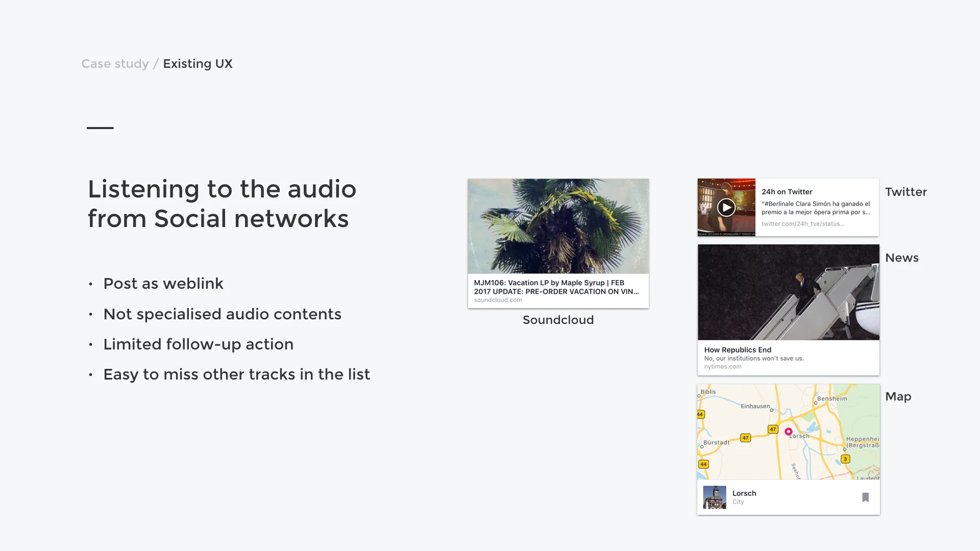Select the Limited follow-up action bullet
Viewport: 980px width, 551px height.
[x=198, y=344]
